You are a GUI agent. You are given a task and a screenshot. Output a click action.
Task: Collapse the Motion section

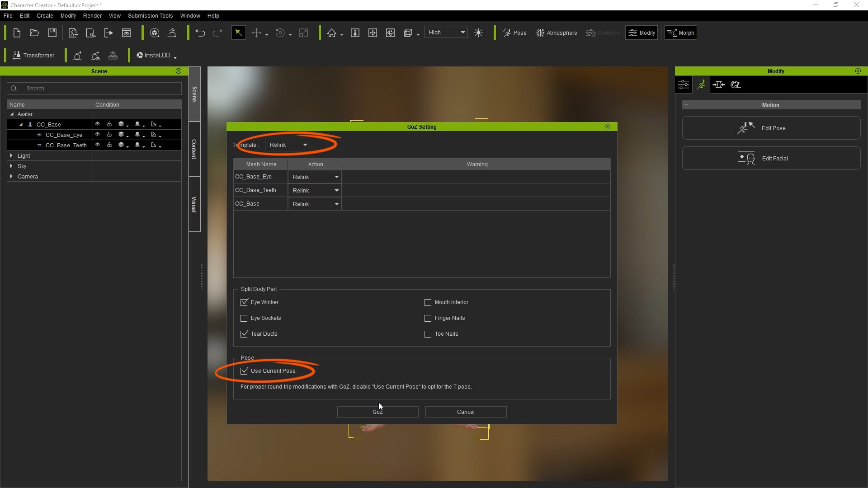click(686, 105)
